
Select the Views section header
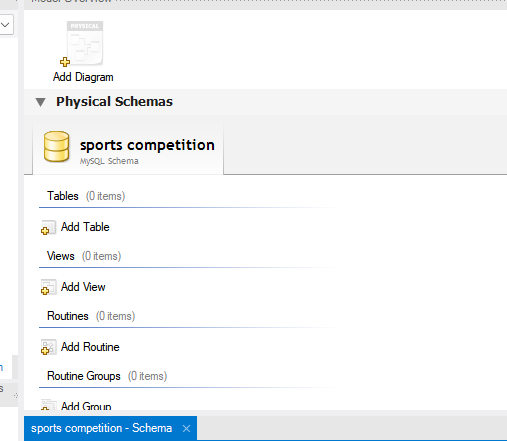pos(84,256)
